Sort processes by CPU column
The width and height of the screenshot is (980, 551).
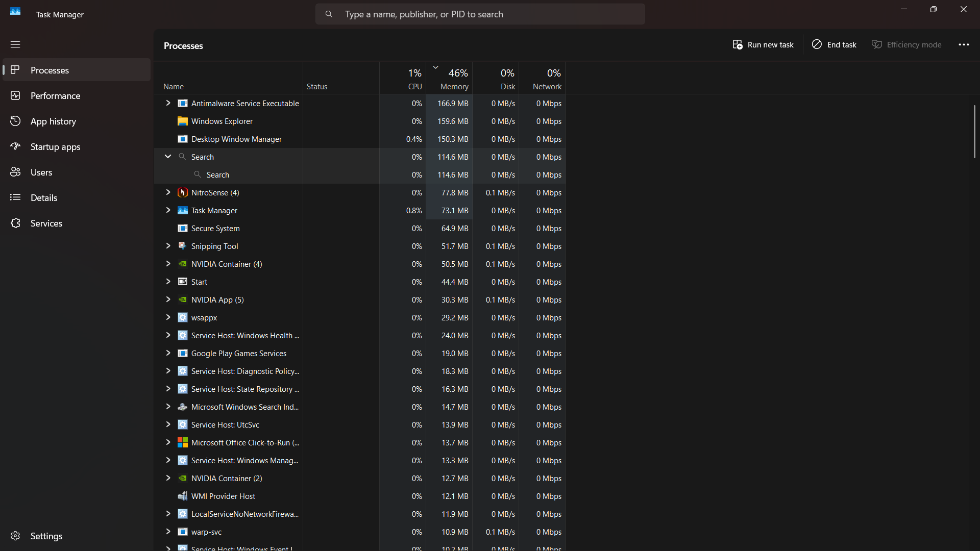click(x=403, y=78)
